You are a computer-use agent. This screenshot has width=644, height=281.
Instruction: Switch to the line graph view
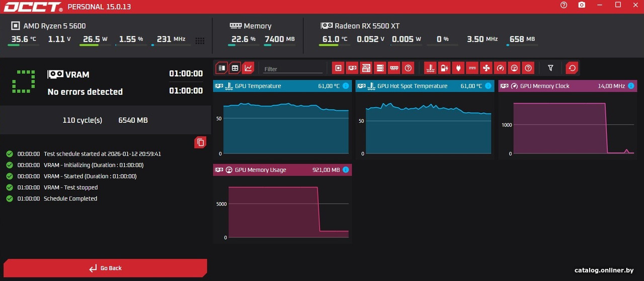pos(248,68)
